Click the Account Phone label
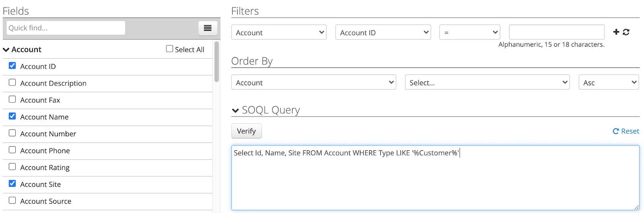The image size is (644, 213). 45,151
